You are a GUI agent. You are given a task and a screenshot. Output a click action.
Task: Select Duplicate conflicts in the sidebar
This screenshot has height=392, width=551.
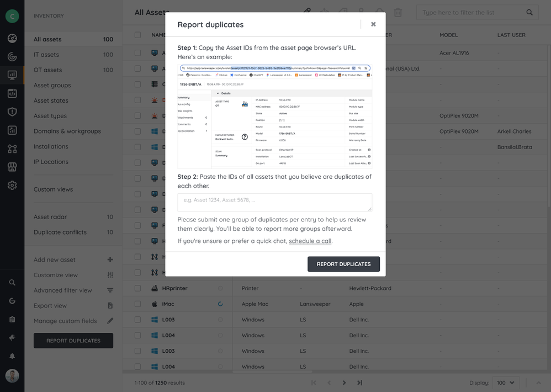click(60, 232)
